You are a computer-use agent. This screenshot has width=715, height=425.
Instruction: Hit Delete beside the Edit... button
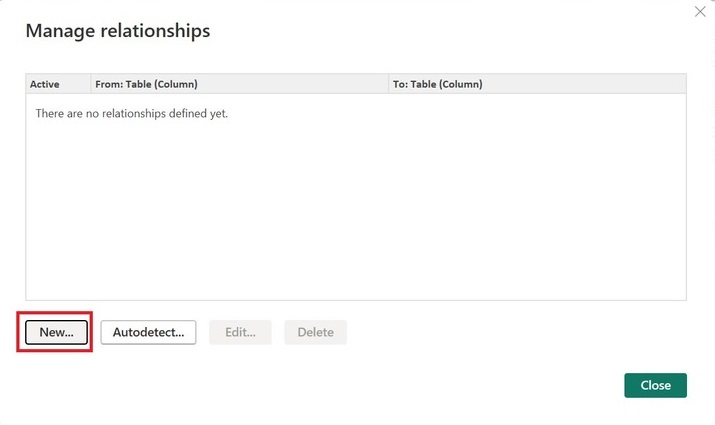click(315, 332)
